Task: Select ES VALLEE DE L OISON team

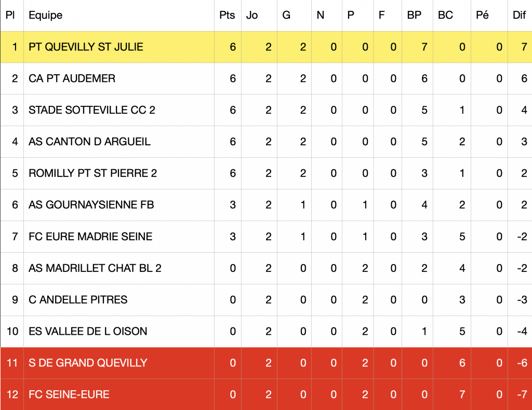Action: click(88, 331)
